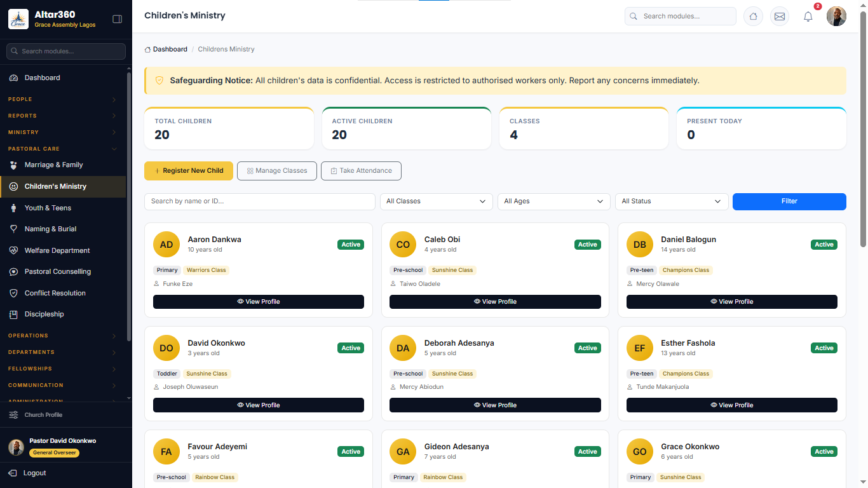
Task: Click Gideon Adesanya's name
Action: click(x=457, y=447)
